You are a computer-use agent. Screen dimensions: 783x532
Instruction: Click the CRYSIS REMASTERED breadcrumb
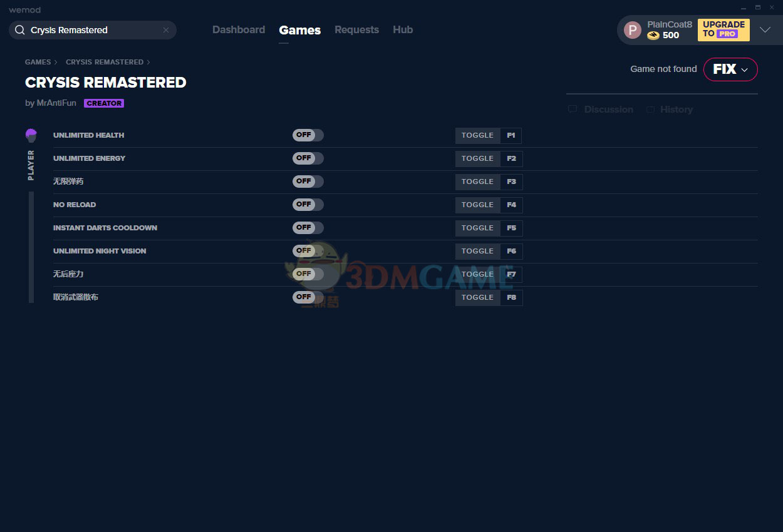pyautogui.click(x=105, y=62)
